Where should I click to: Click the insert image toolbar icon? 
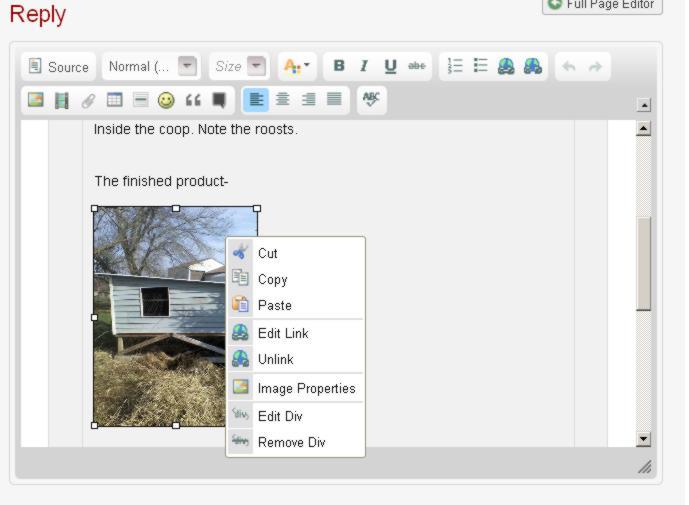coord(36,100)
